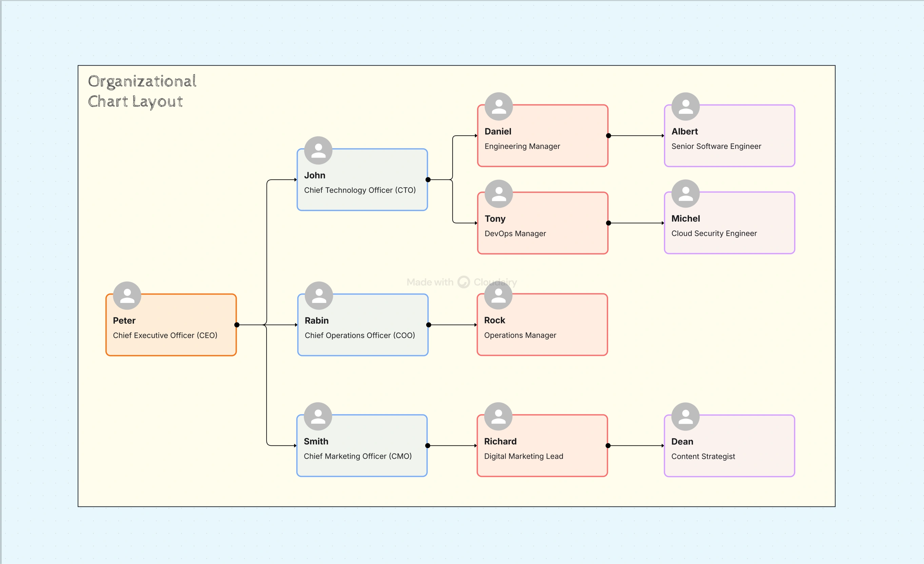The width and height of the screenshot is (924, 564).
Task: Click Peter's avatar icon
Action: [127, 296]
